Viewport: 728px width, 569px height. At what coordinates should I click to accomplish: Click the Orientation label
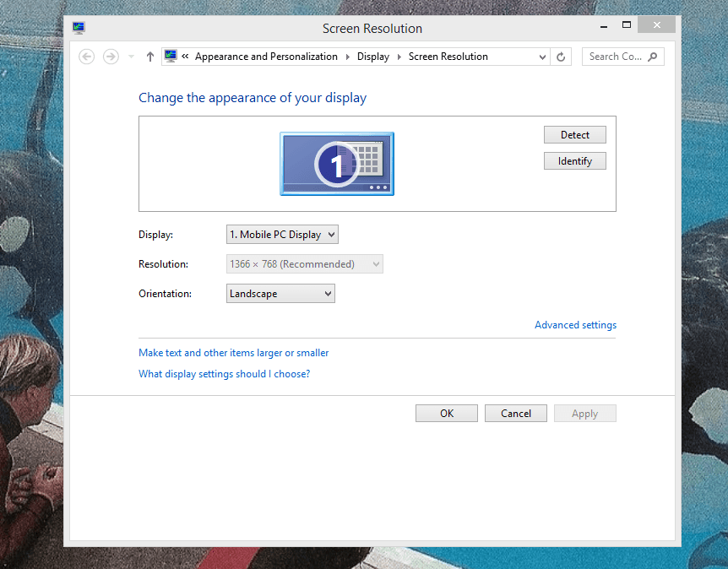165,294
